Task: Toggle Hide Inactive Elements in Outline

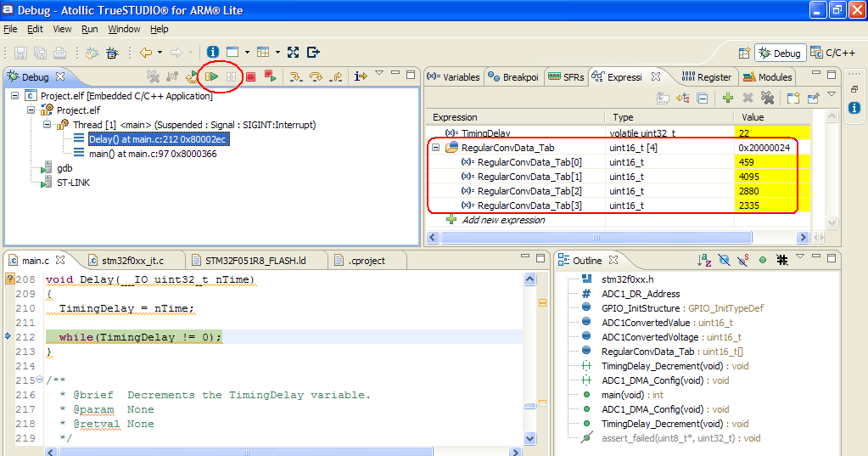Action: (x=782, y=260)
